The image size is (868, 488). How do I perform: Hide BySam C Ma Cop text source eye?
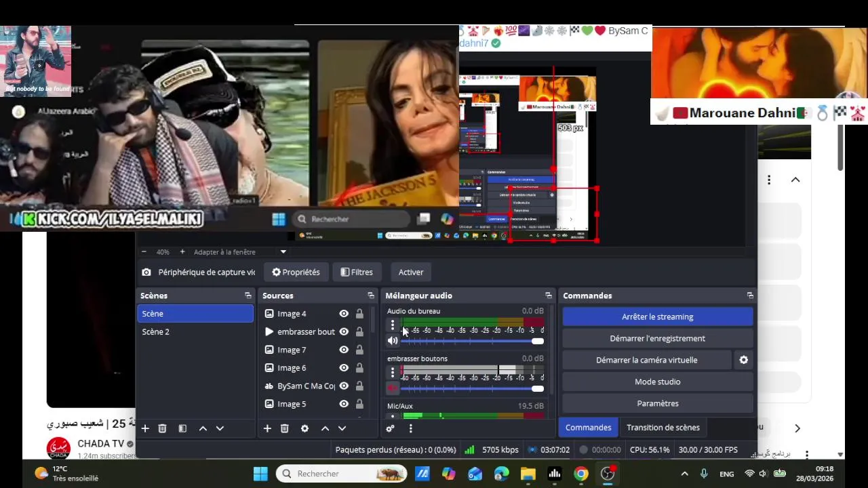(x=344, y=386)
